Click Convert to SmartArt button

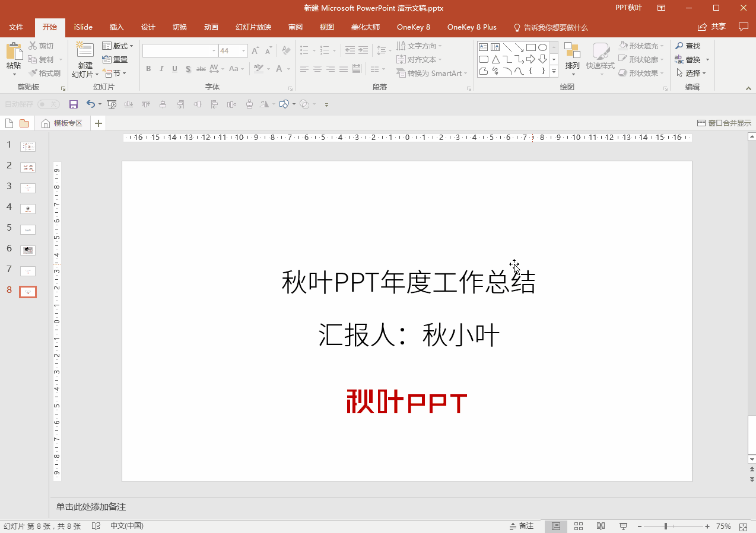(431, 73)
